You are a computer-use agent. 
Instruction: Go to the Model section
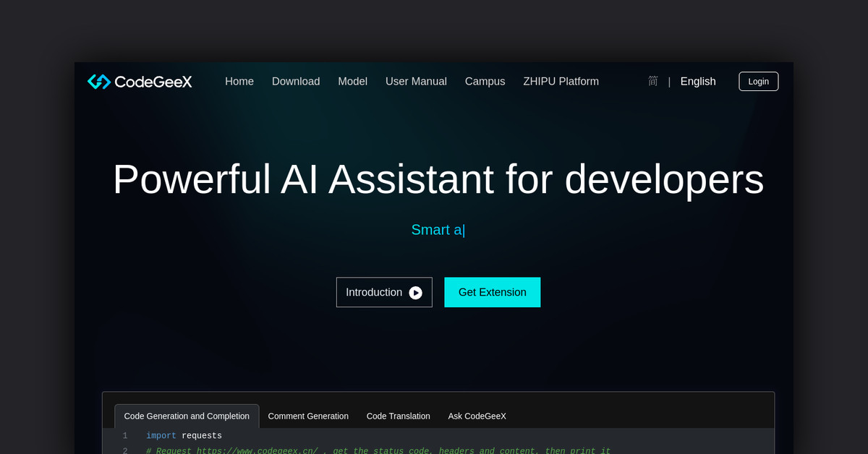(x=352, y=81)
